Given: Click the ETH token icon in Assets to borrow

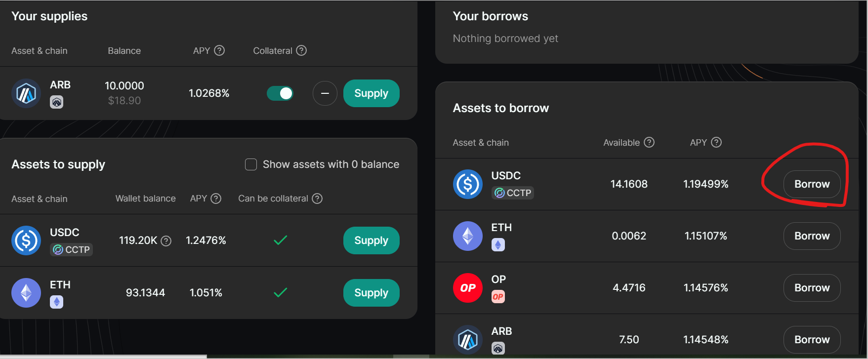Looking at the screenshot, I should (467, 236).
